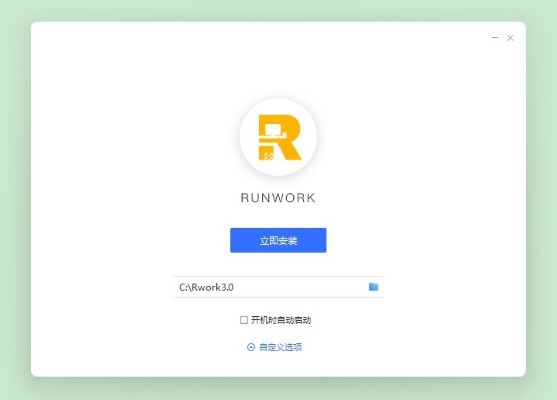The height and width of the screenshot is (400, 557).
Task: Select the blue folder icon to choose directory
Action: tap(373, 287)
